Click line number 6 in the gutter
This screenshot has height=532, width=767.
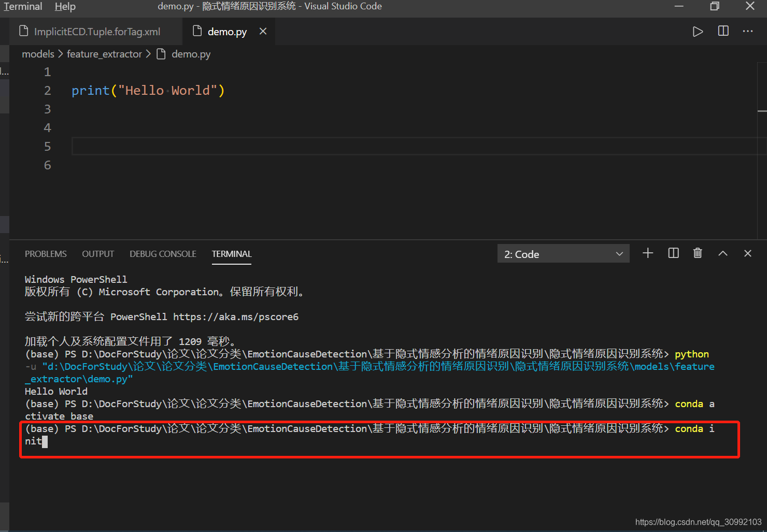point(47,165)
